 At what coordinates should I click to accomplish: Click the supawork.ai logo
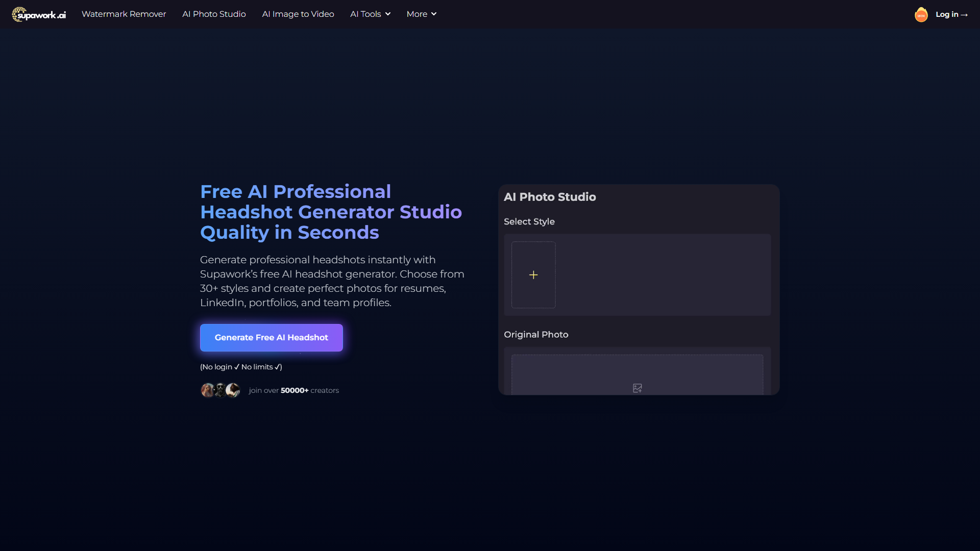click(39, 14)
